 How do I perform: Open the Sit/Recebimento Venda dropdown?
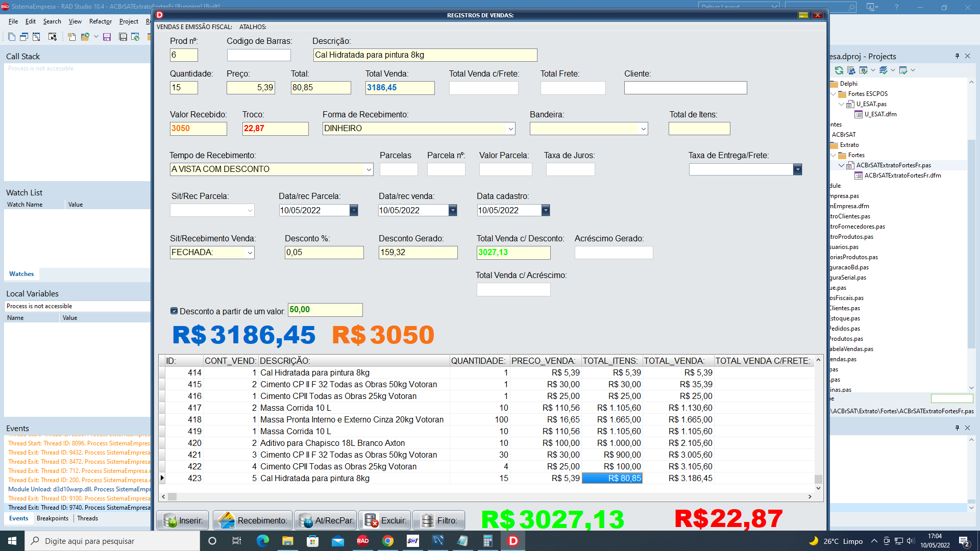pos(250,253)
